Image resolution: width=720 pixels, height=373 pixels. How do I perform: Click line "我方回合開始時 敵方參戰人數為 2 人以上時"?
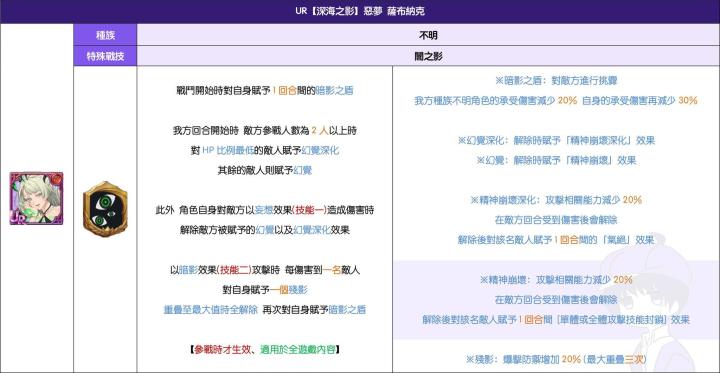click(x=265, y=131)
